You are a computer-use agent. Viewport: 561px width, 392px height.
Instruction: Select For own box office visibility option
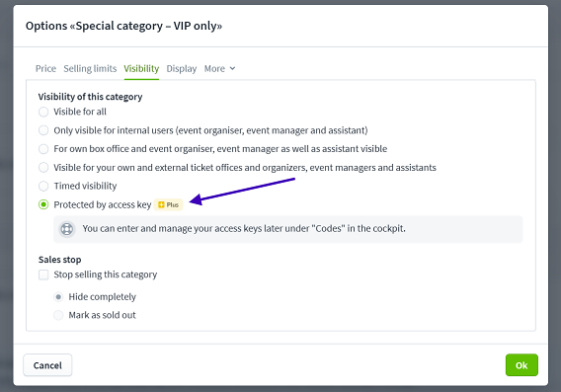(43, 149)
